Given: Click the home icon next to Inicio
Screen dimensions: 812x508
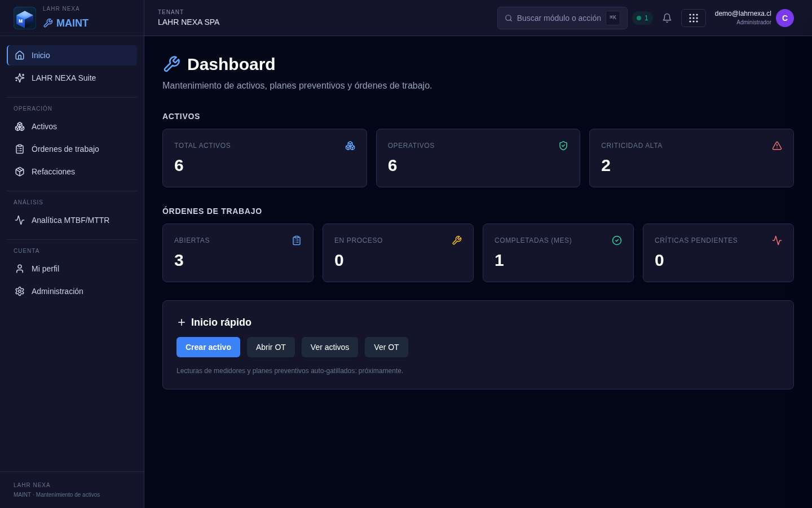Looking at the screenshot, I should pos(20,55).
